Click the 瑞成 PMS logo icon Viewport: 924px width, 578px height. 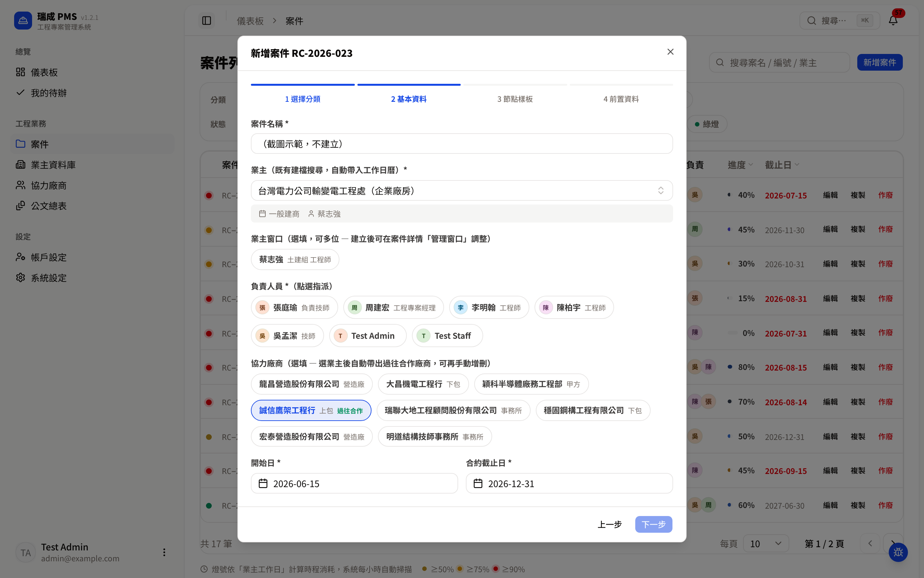23,21
